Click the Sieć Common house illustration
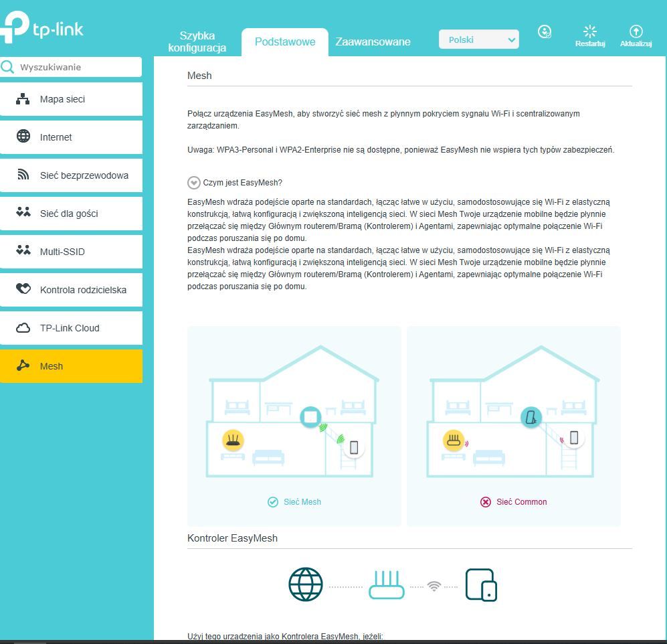This screenshot has height=644, width=667. click(513, 412)
